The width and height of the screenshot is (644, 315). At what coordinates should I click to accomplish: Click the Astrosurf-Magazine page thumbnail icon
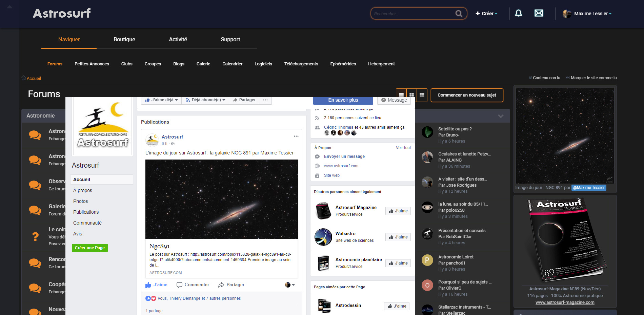[x=323, y=211]
